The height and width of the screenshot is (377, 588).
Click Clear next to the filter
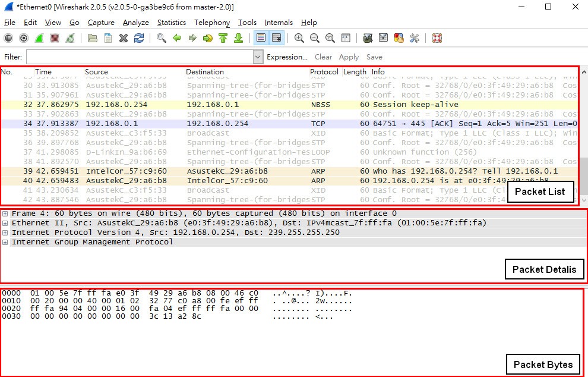(323, 57)
